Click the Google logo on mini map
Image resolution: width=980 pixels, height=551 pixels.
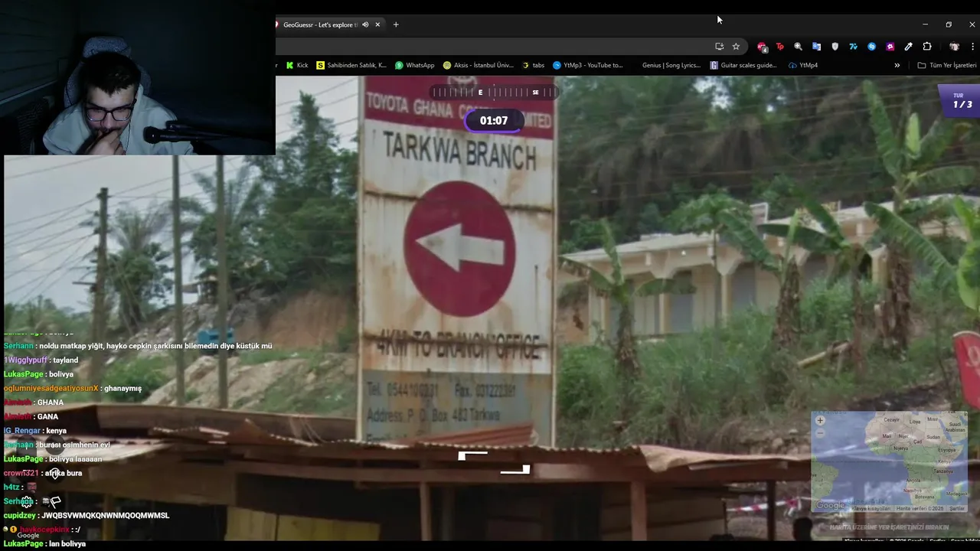click(x=830, y=505)
